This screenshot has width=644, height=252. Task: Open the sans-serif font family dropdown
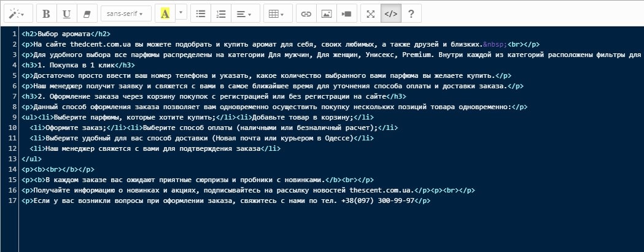point(126,13)
